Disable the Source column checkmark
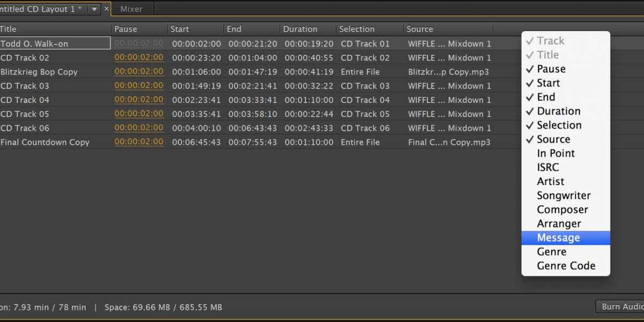 pos(553,139)
